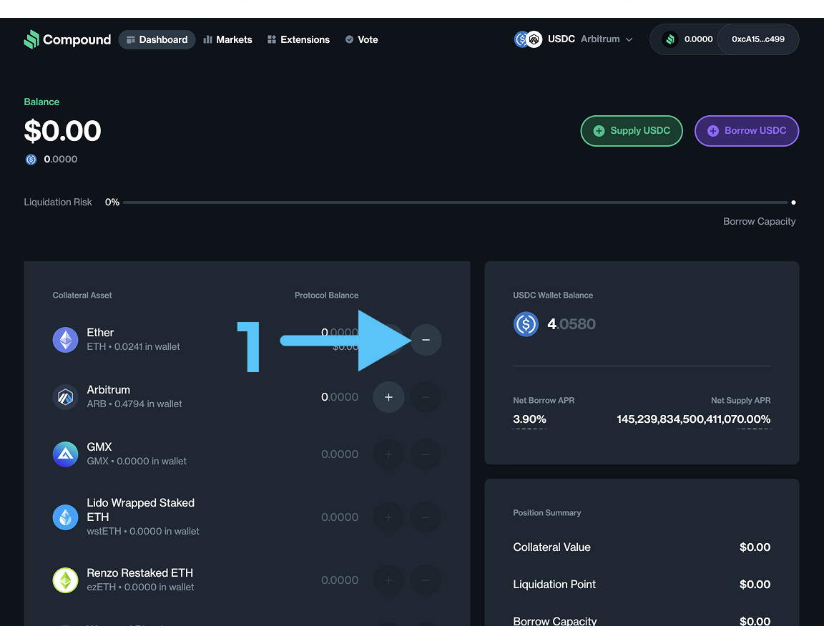The width and height of the screenshot is (824, 644).
Task: Click the Arbitrum plus supply button
Action: 388,397
